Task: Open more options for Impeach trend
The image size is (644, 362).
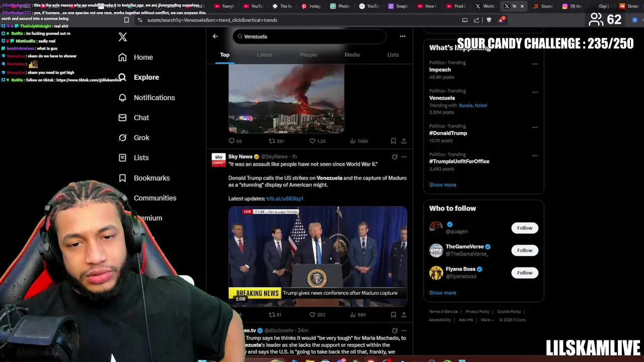Action: (x=535, y=64)
